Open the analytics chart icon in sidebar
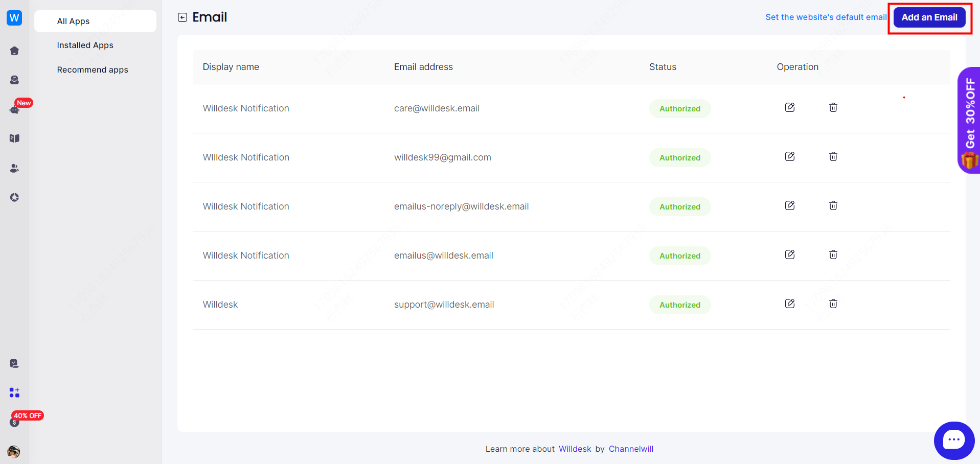The height and width of the screenshot is (464, 980). (x=14, y=197)
